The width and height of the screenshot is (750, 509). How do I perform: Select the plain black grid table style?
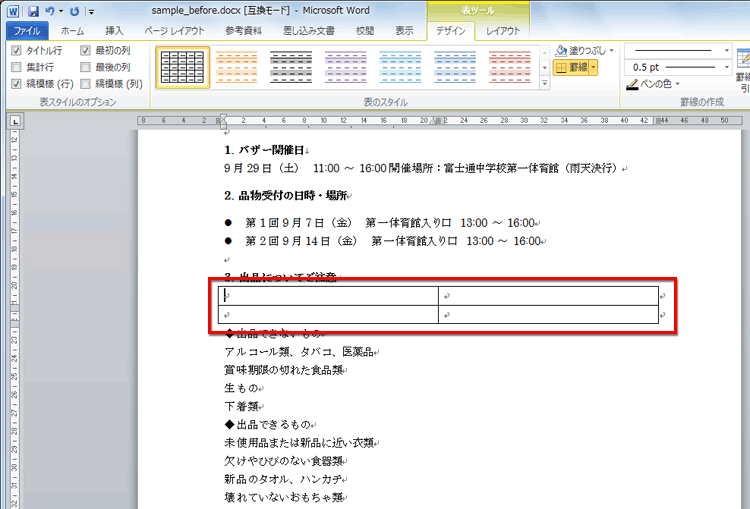click(183, 67)
